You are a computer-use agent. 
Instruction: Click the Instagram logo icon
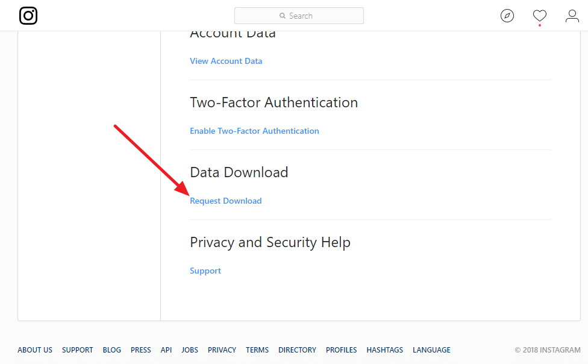[x=28, y=16]
